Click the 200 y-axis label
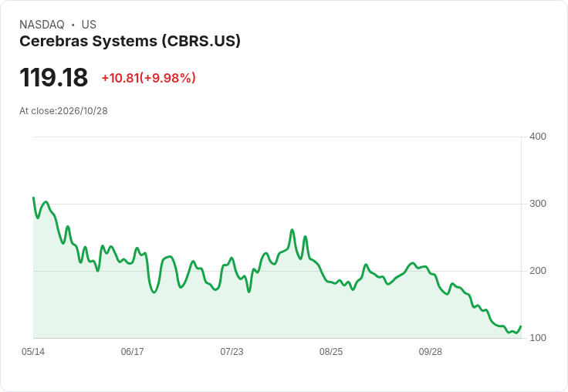The width and height of the screenshot is (568, 392). [538, 271]
